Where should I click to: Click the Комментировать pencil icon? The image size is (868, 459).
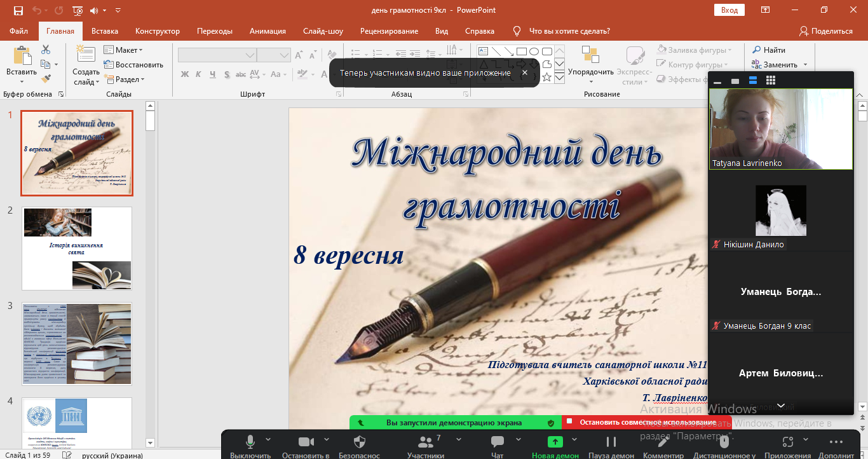(x=663, y=442)
